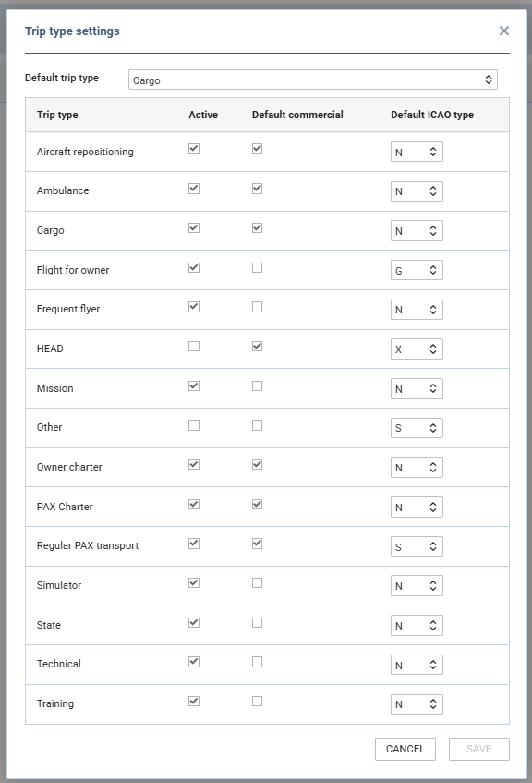This screenshot has height=783, width=532.
Task: Open ICAO type dropdown for Cargo
Action: (417, 231)
